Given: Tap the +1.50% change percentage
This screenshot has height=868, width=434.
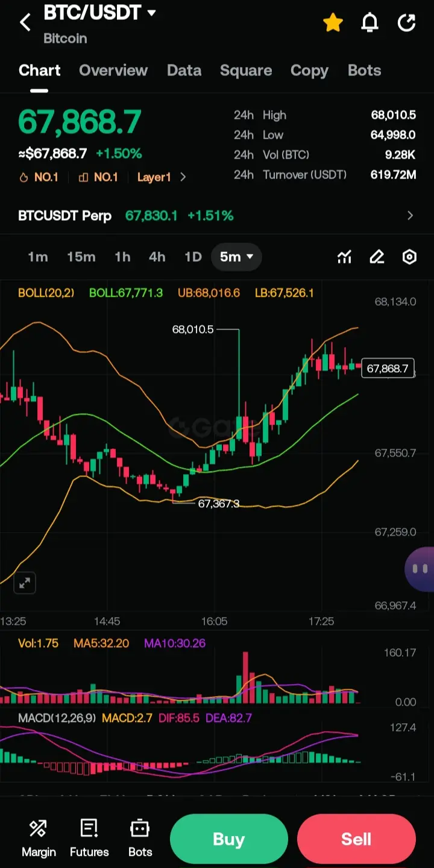Looking at the screenshot, I should 119,154.
